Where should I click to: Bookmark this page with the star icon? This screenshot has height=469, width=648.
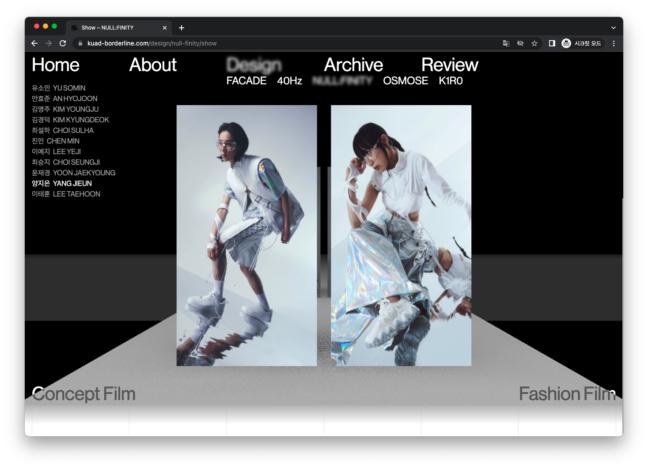[x=534, y=44]
